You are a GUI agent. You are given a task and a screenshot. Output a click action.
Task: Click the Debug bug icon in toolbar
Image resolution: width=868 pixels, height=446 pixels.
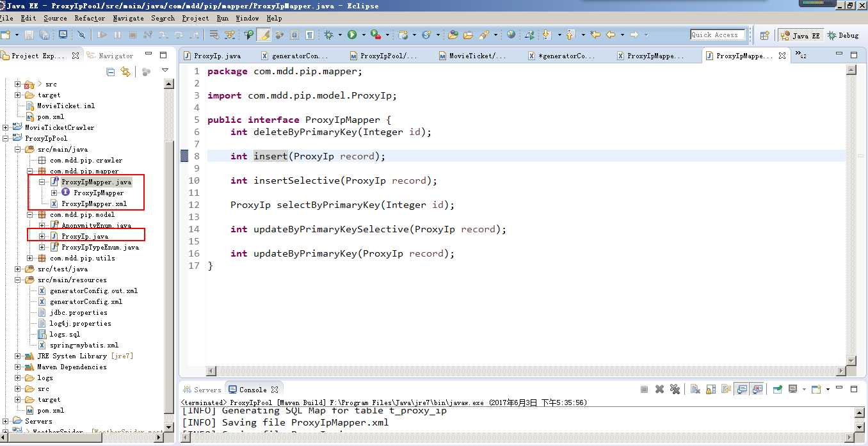328,35
